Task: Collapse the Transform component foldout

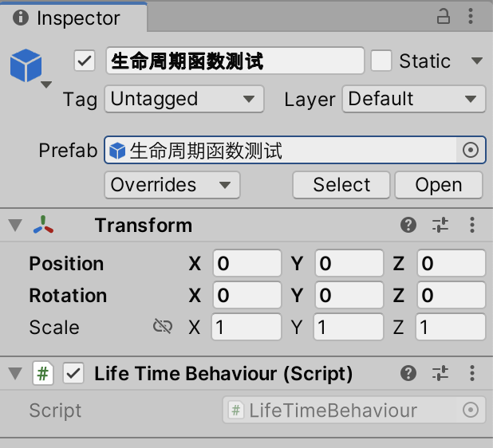Action: pyautogui.click(x=14, y=226)
